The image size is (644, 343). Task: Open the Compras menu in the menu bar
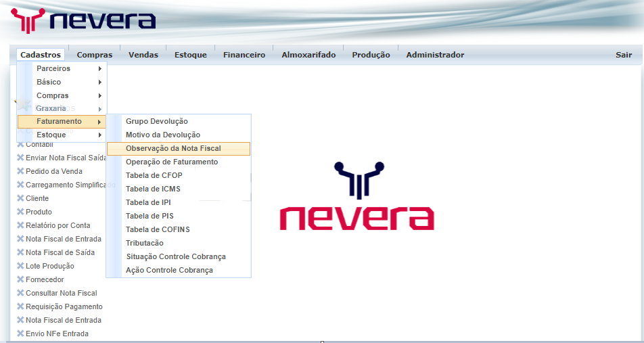click(x=95, y=55)
